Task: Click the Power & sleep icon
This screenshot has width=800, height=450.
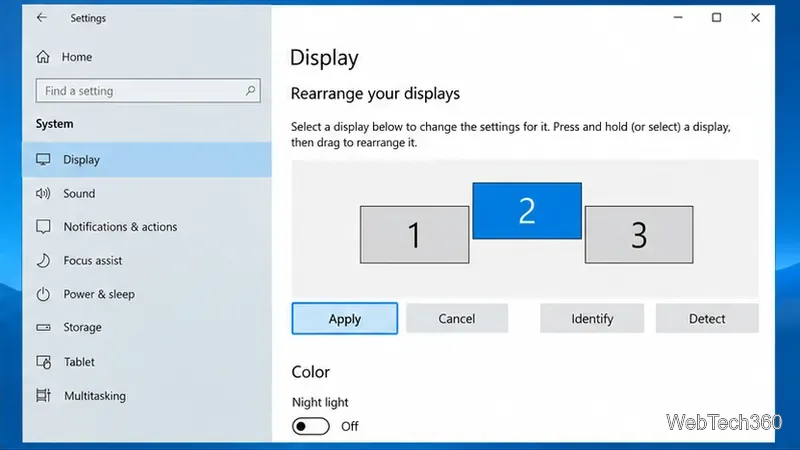Action: (43, 294)
